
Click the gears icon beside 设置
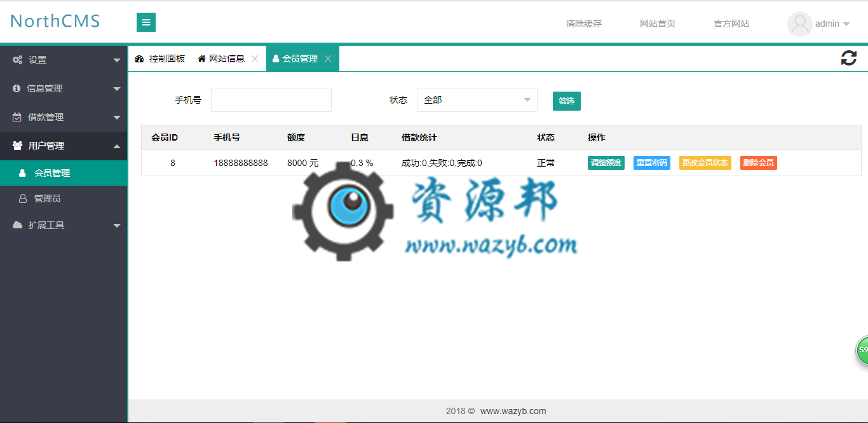point(18,60)
